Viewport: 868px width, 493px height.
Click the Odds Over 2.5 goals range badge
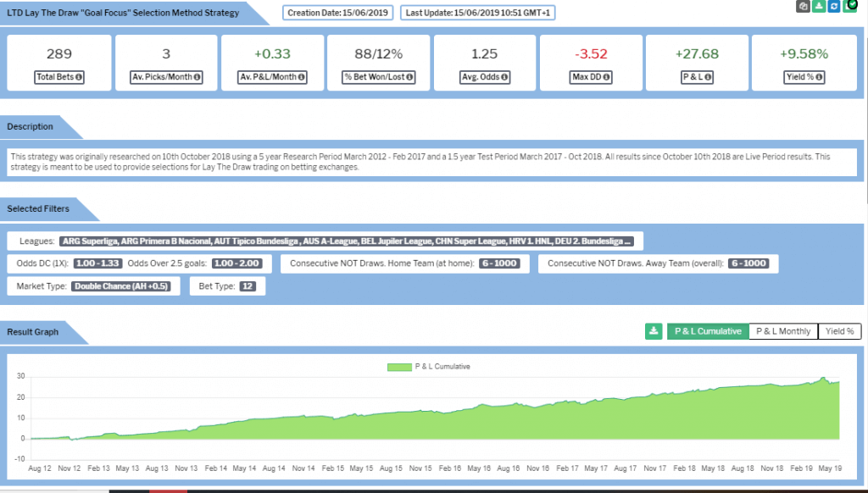(236, 263)
